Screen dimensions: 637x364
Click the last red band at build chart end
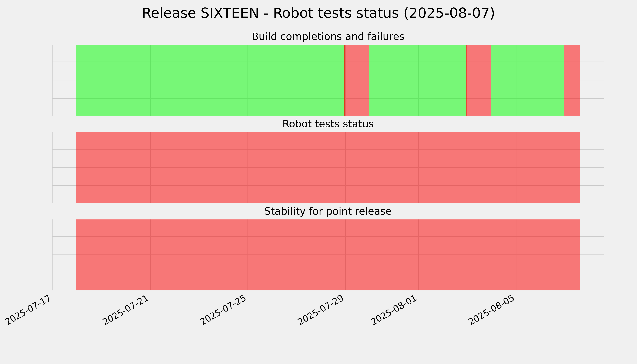pos(572,80)
